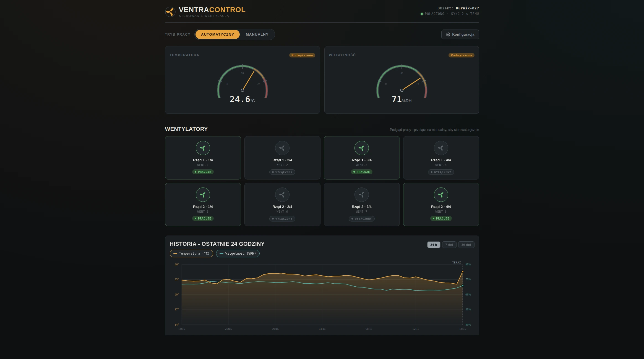The image size is (644, 359).
Task: Switch history range to 7 dni
Action: (x=449, y=245)
